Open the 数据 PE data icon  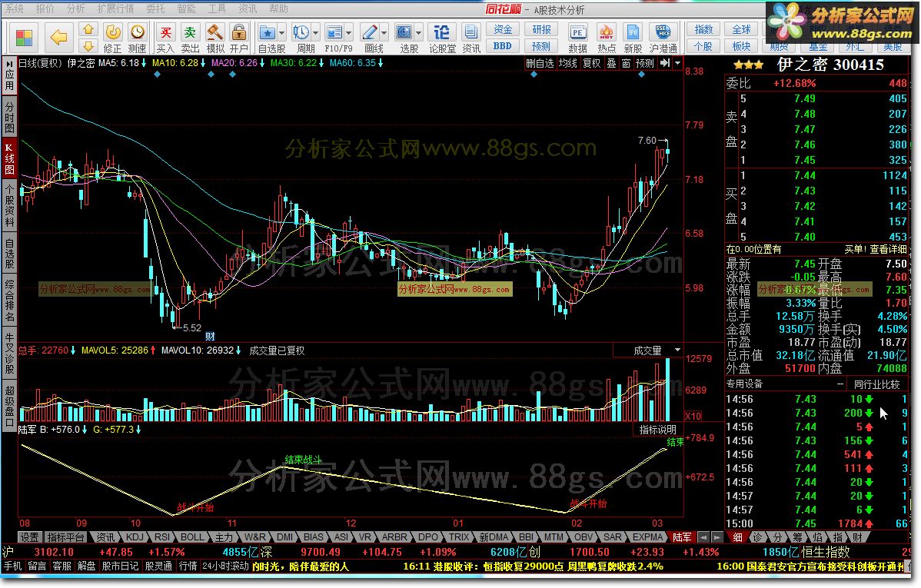click(577, 38)
